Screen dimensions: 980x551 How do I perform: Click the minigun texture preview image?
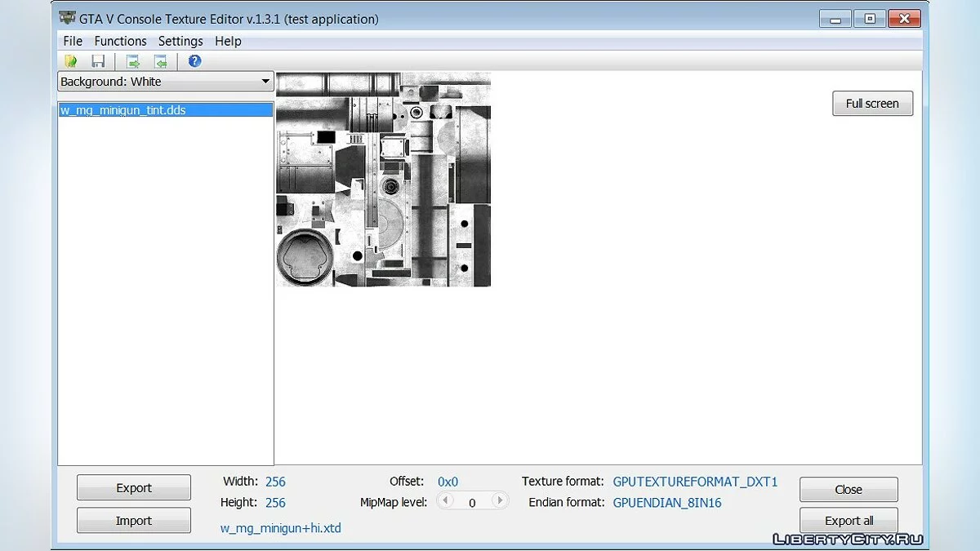(x=383, y=180)
